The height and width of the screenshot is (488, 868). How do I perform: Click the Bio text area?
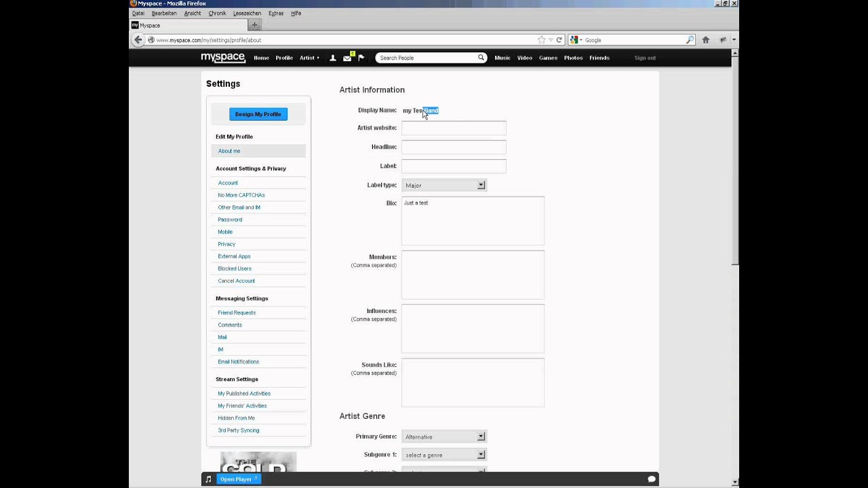click(473, 221)
